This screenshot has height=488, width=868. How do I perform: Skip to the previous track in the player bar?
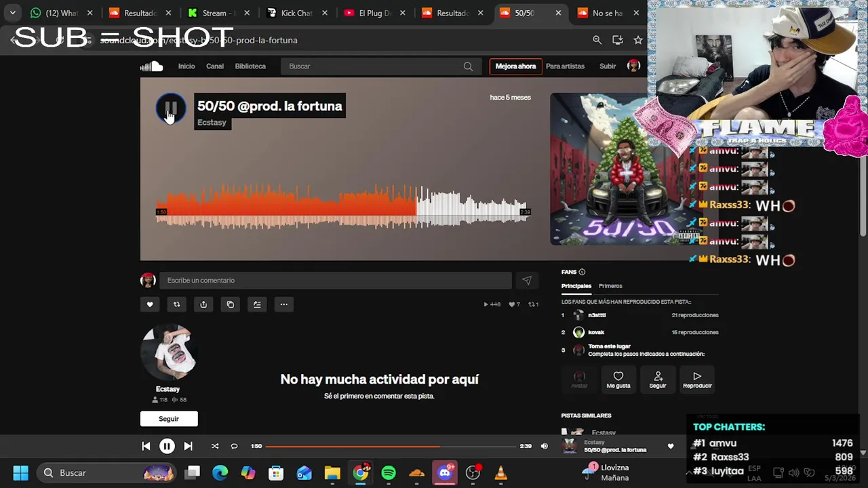click(x=146, y=446)
